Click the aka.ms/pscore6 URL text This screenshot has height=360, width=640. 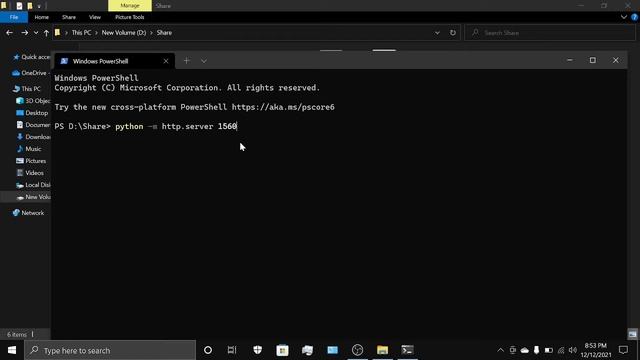[x=283, y=107]
